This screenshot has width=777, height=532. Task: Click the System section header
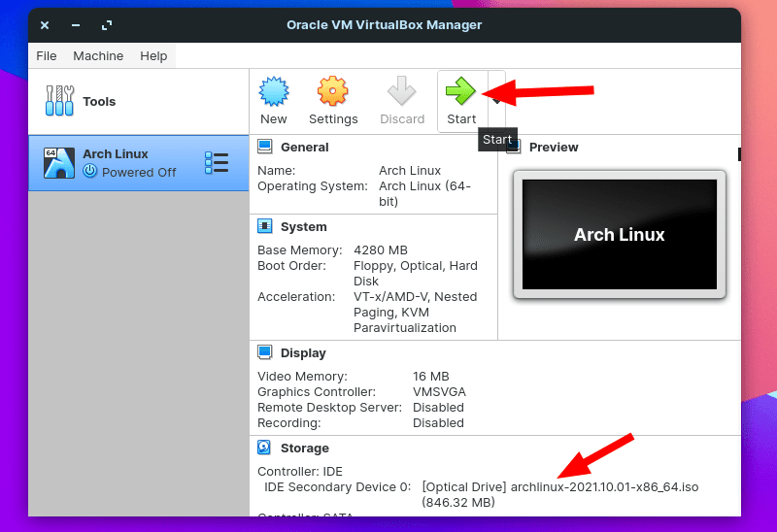pyautogui.click(x=303, y=227)
